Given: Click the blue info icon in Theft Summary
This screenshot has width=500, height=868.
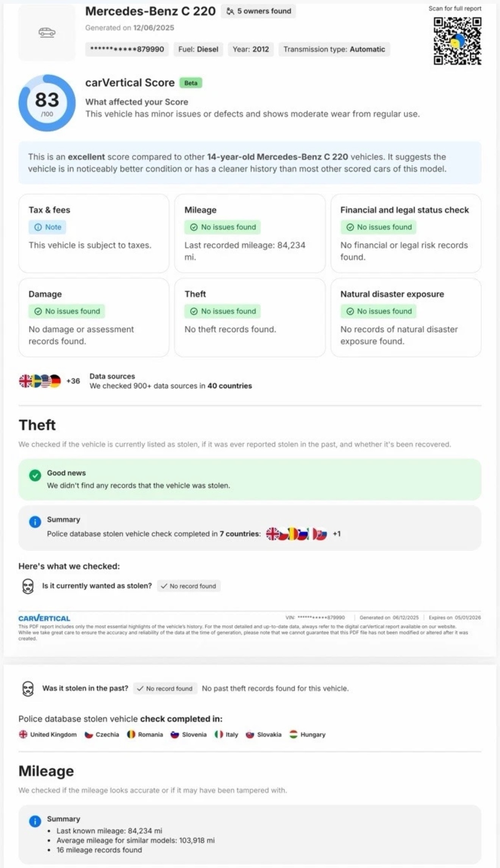Looking at the screenshot, I should point(35,522).
